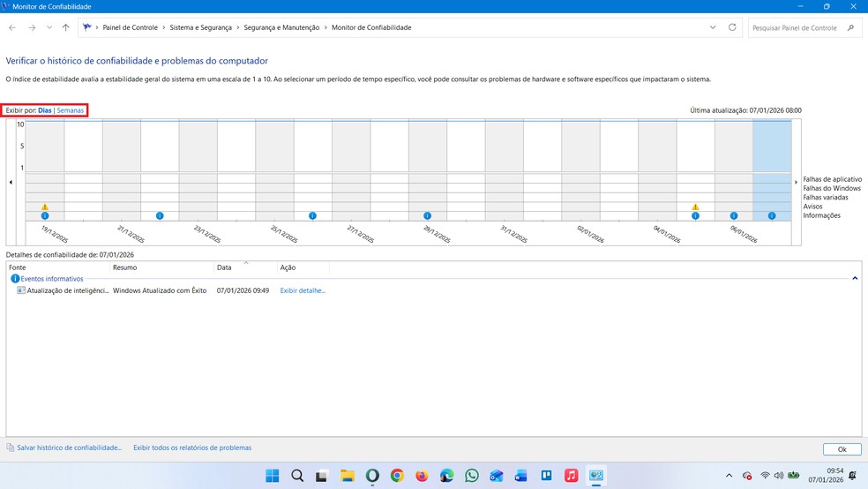Open Google Chrome from the taskbar
The image size is (868, 489).
(397, 476)
